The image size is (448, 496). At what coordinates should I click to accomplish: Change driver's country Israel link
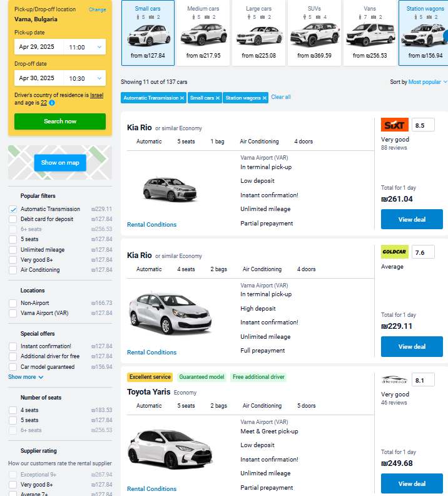pos(97,95)
